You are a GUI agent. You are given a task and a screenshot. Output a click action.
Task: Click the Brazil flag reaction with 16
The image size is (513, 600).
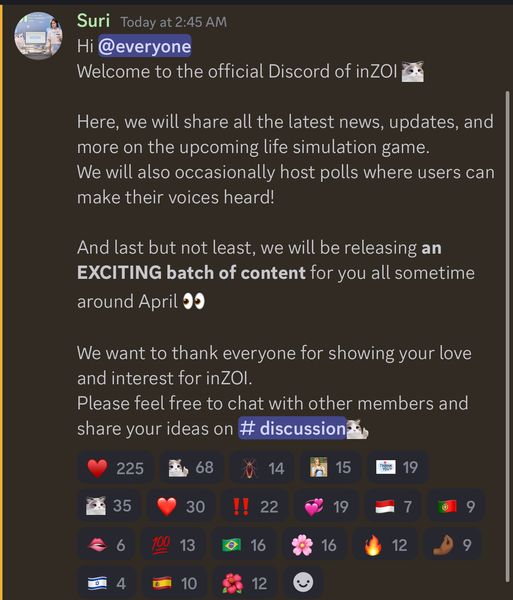tap(244, 545)
